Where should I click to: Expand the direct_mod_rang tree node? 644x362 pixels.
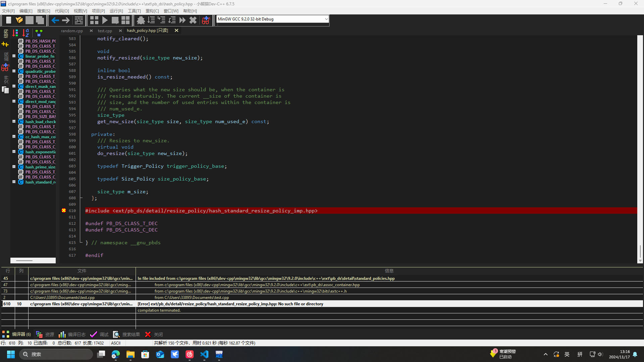[14, 101]
